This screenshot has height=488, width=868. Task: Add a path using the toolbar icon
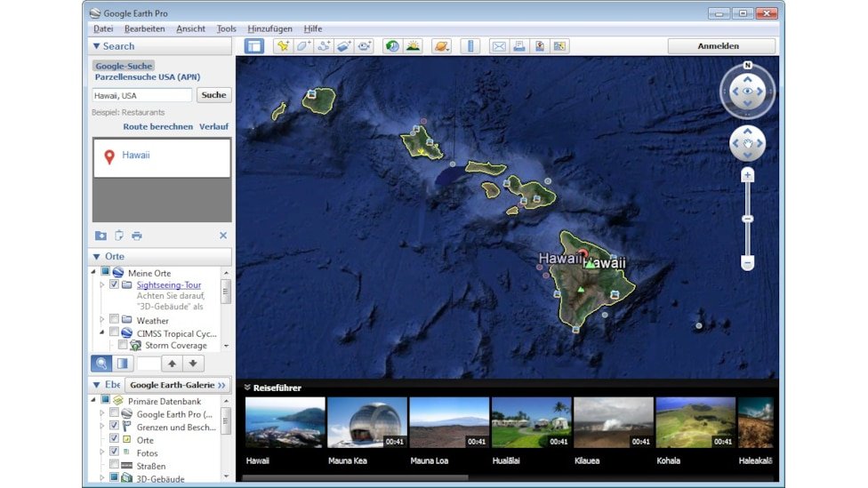tap(324, 46)
